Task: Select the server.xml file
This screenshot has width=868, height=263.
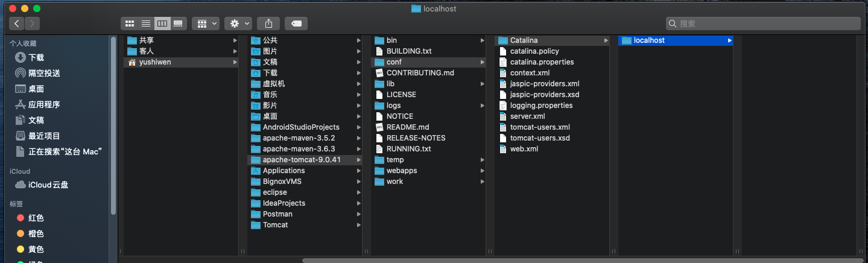Action: (x=552, y=116)
